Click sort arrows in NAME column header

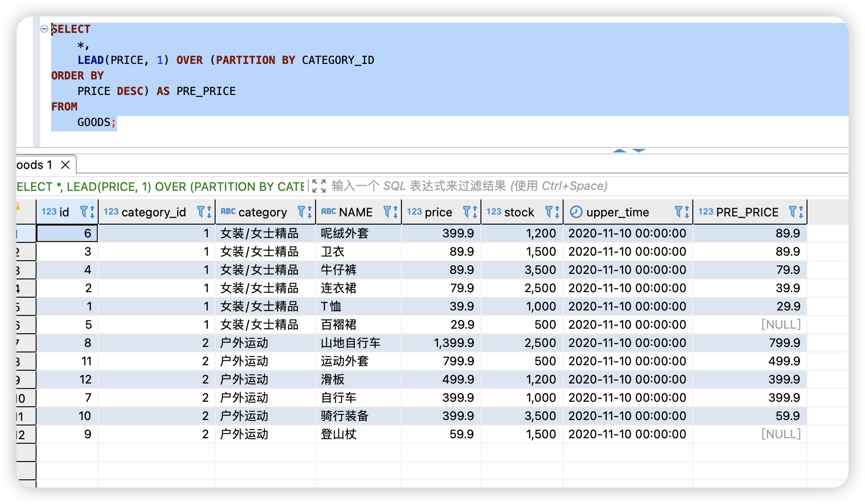[x=396, y=212]
